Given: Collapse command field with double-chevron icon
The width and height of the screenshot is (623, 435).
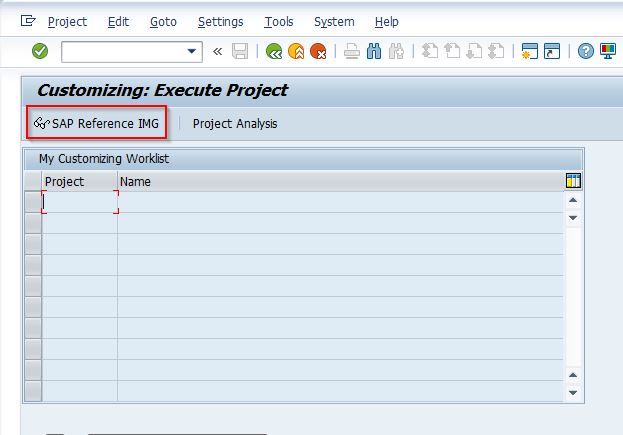Looking at the screenshot, I should [x=217, y=51].
